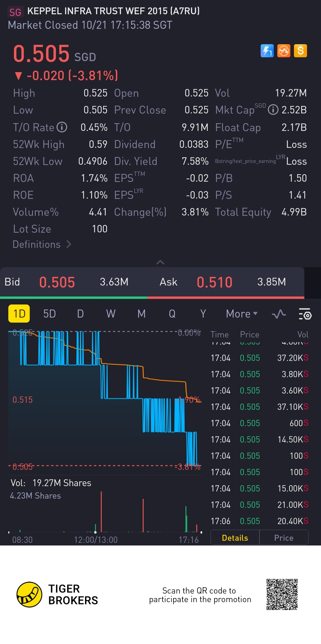Open the chart indicator waveform icon
Screen dimensions: 321x644
279,314
